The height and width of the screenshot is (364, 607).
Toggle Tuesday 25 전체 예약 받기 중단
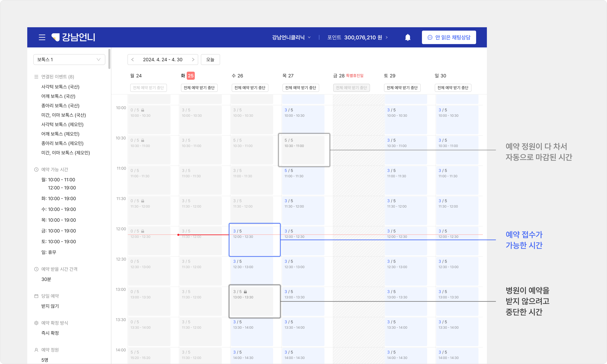[x=199, y=88]
